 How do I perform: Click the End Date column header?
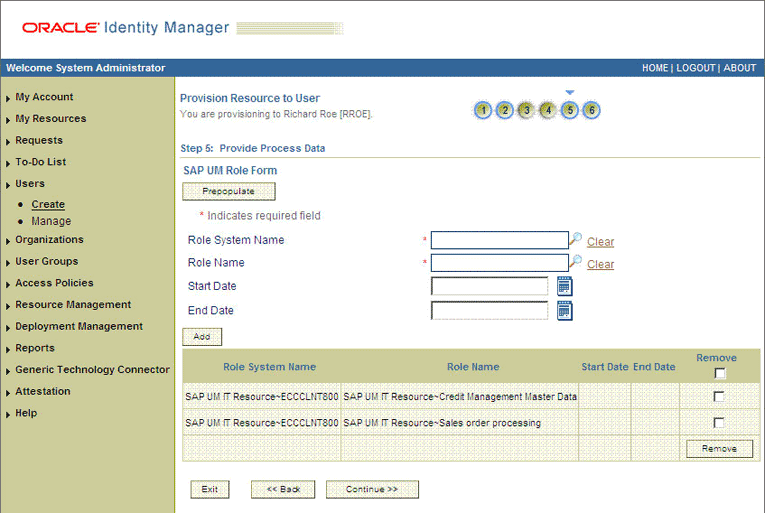[654, 367]
